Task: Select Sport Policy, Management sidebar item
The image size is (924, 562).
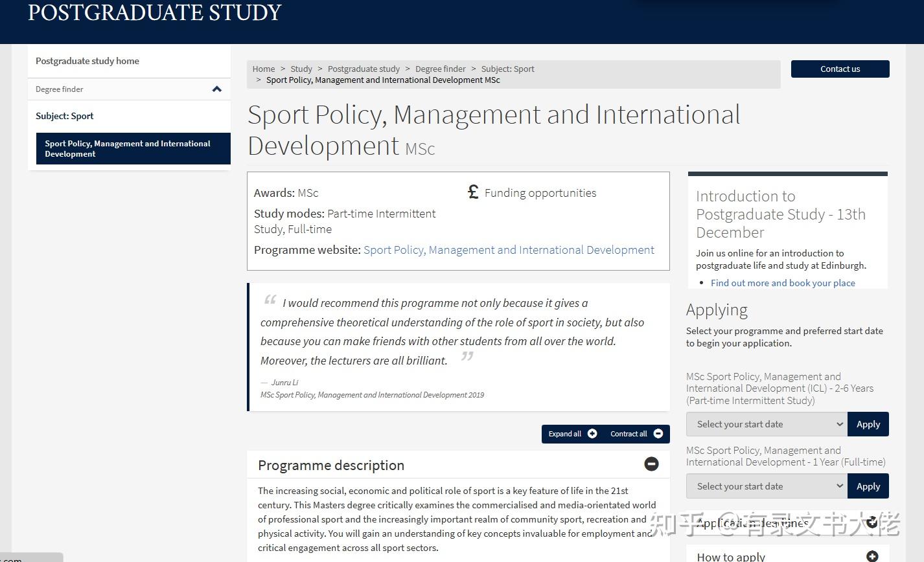Action: click(x=133, y=148)
